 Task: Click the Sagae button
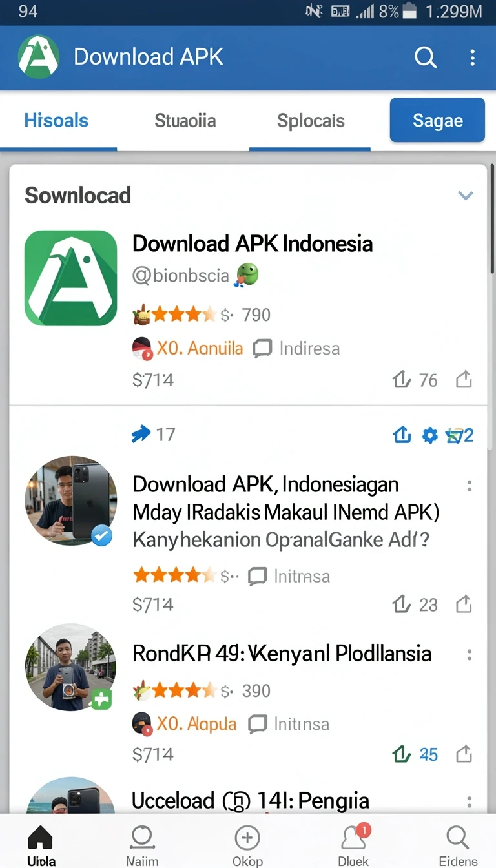tap(437, 120)
